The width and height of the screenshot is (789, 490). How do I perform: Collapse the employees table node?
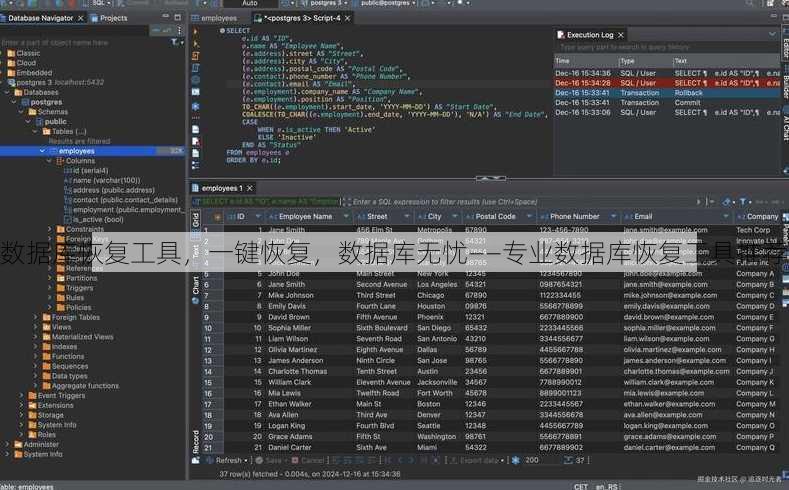(42, 151)
